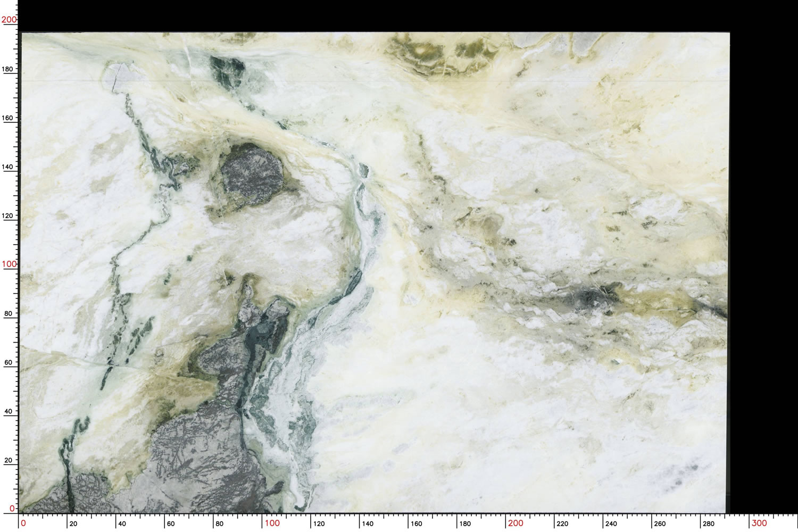Click the 20 label on the vertical ruler
This screenshot has height=532, width=798.
[x=9, y=461]
